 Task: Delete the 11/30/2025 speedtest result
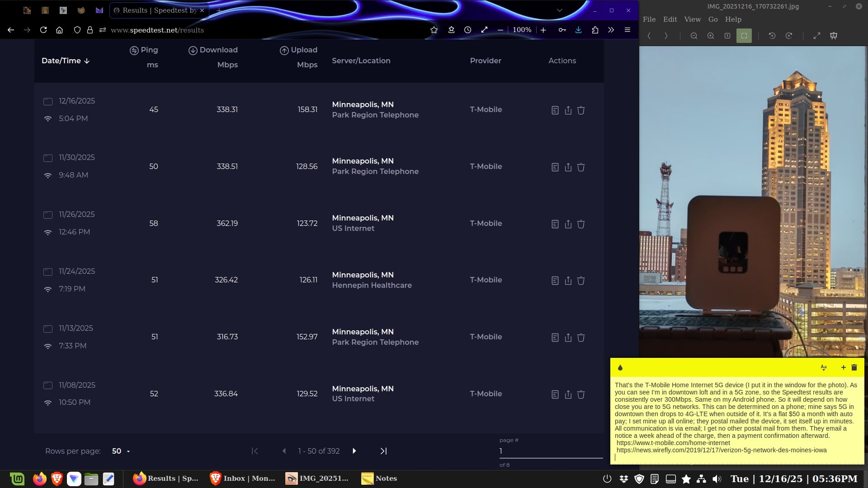(581, 167)
